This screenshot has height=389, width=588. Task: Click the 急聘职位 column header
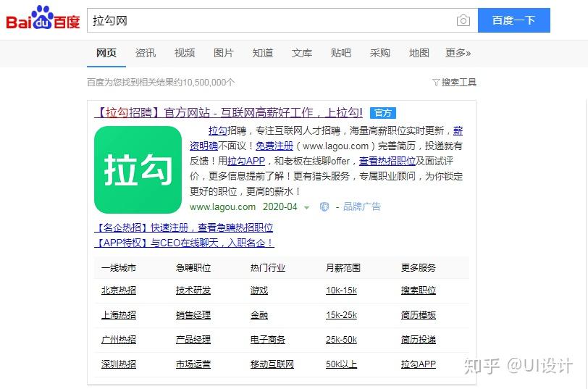(x=193, y=268)
